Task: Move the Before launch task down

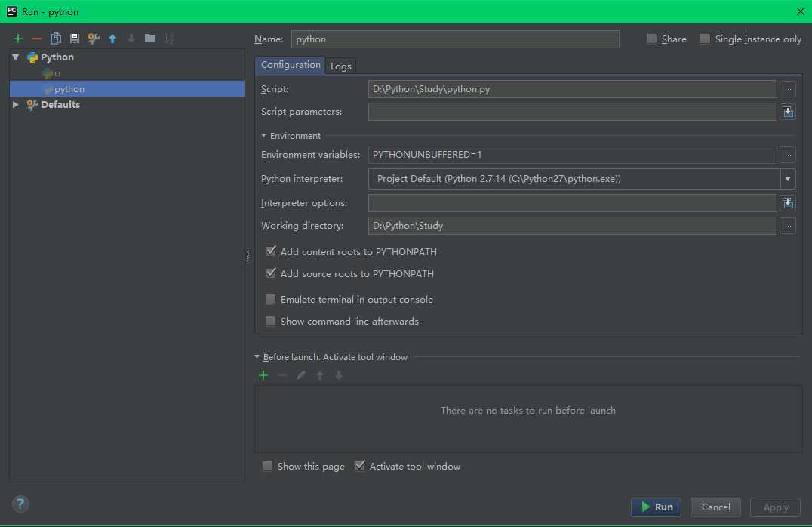Action: point(339,375)
